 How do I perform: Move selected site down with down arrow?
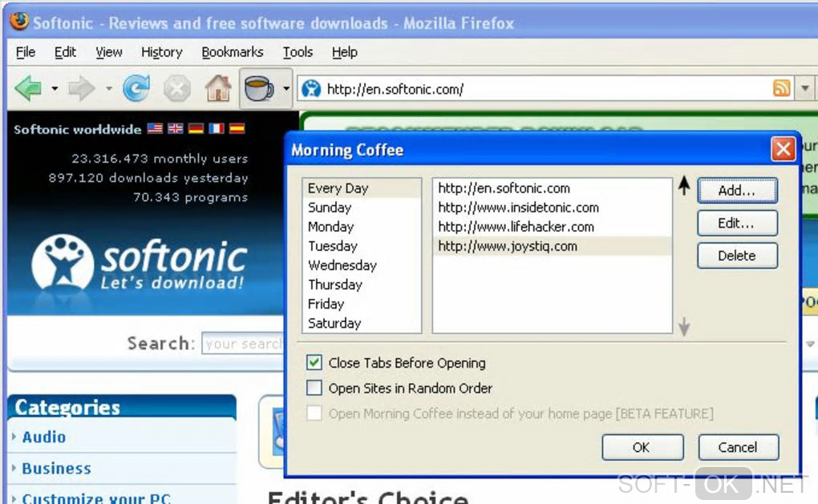tap(684, 326)
